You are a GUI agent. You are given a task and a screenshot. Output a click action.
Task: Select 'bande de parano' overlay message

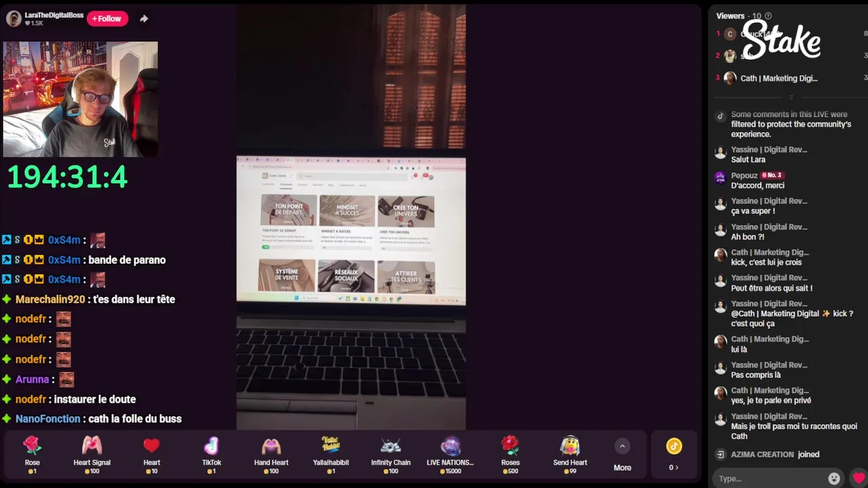tap(127, 260)
